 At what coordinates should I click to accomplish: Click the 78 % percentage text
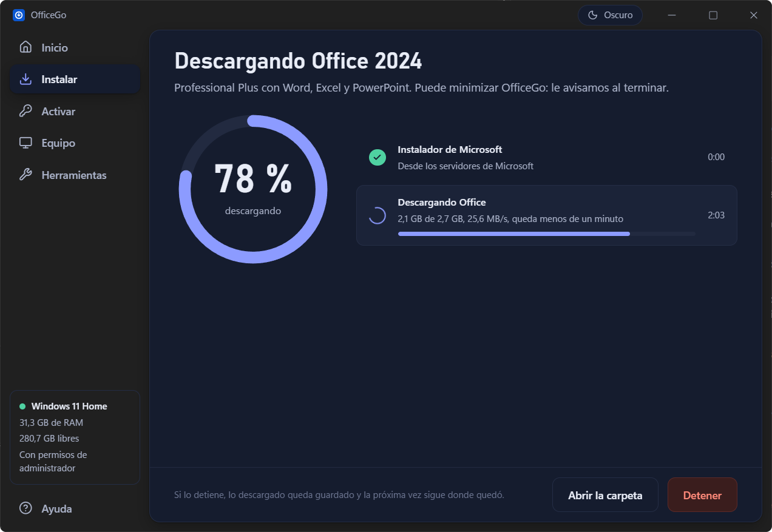[x=253, y=178]
